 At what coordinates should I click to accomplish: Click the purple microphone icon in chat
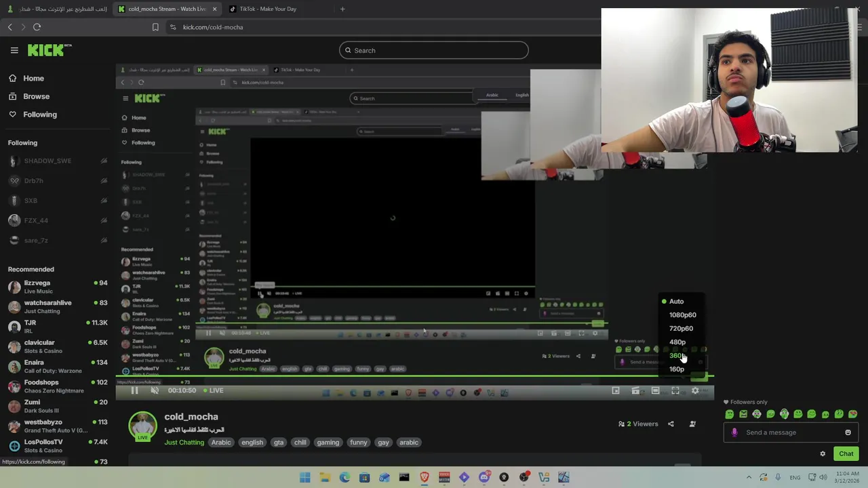(x=734, y=432)
